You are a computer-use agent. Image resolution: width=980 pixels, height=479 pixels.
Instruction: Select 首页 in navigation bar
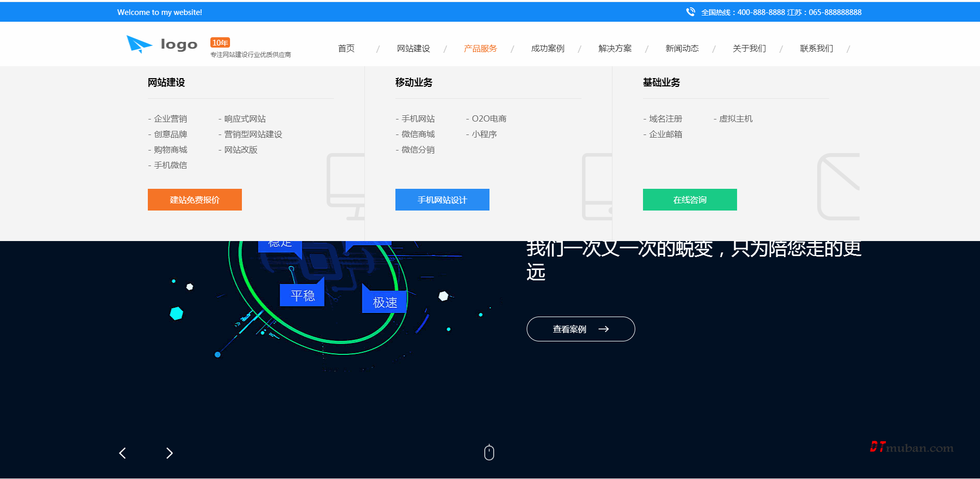(x=346, y=49)
